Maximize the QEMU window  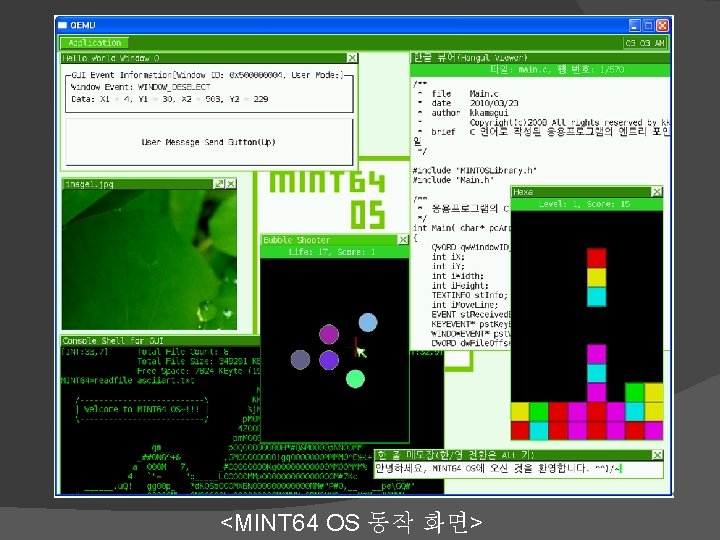pos(648,25)
